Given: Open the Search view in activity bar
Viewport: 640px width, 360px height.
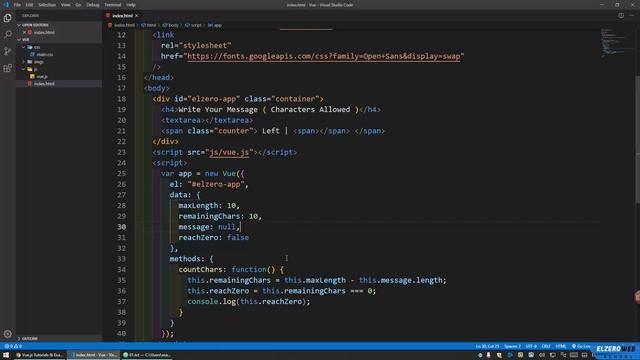Looking at the screenshot, I should (7, 34).
